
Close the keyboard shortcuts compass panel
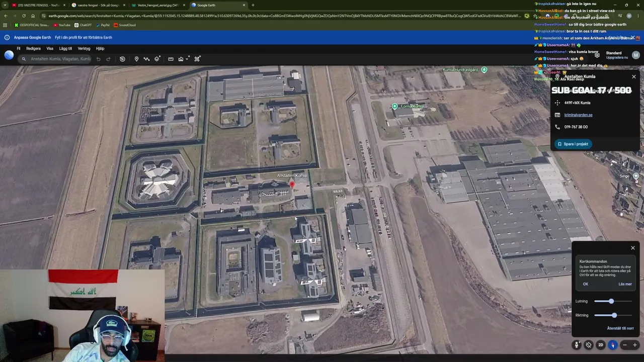633,248
